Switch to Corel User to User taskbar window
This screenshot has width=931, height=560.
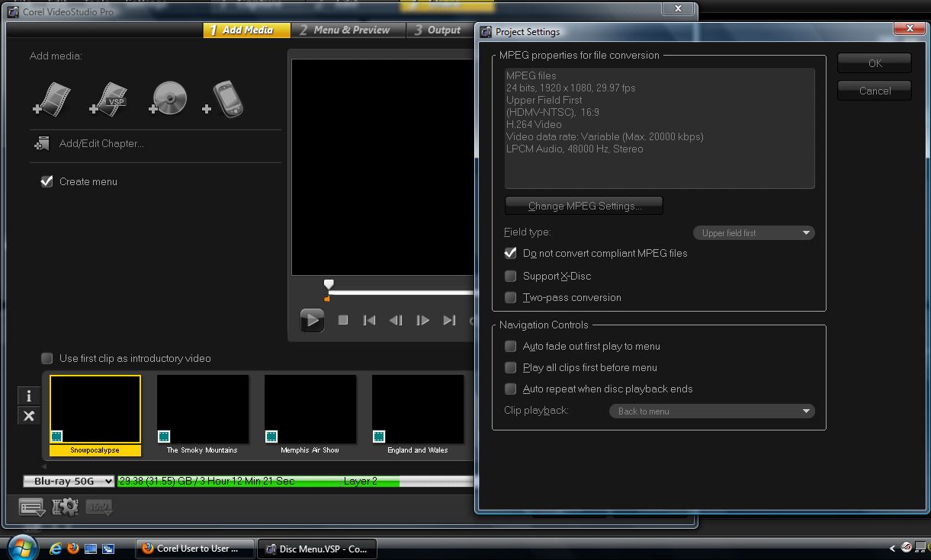tap(195, 548)
